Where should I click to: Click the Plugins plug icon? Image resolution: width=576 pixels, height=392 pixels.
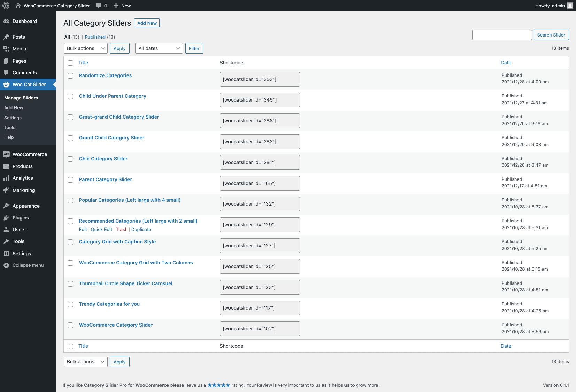pyautogui.click(x=6, y=218)
